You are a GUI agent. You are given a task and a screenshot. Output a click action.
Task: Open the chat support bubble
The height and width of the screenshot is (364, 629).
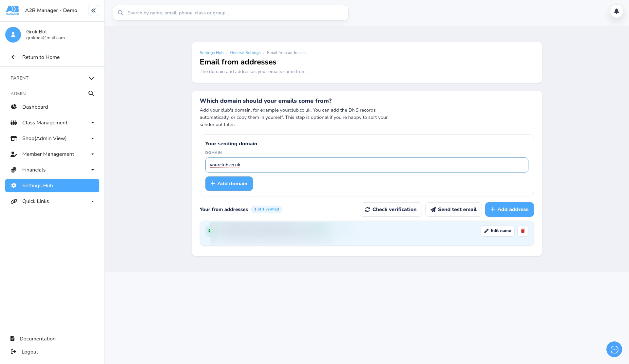point(614,349)
